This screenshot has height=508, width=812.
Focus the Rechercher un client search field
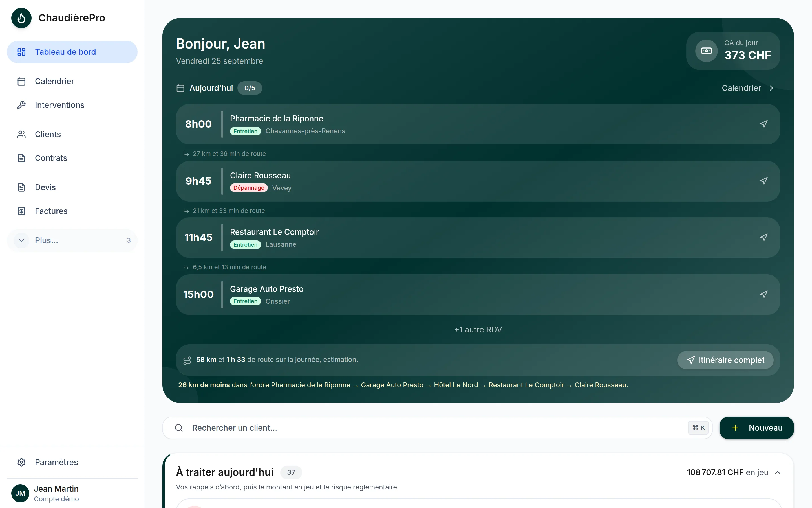(x=437, y=428)
